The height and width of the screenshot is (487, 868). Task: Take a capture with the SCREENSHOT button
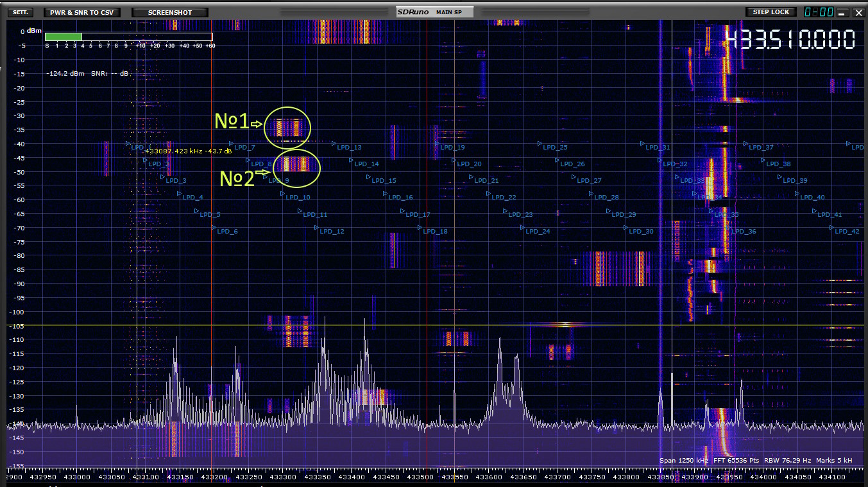click(170, 12)
